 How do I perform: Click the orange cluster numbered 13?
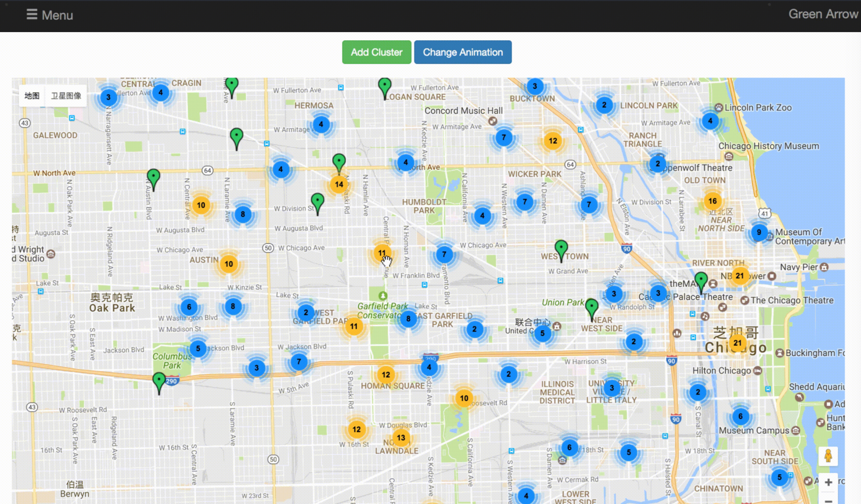pos(401,438)
